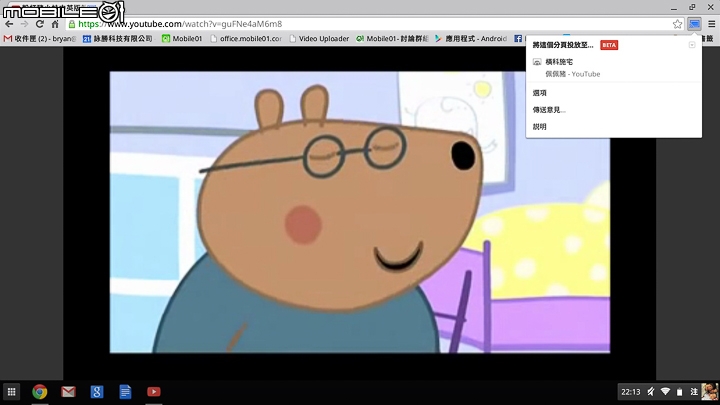
Task: Open the Mobile01 discussion group bookmark
Action: tap(392, 39)
